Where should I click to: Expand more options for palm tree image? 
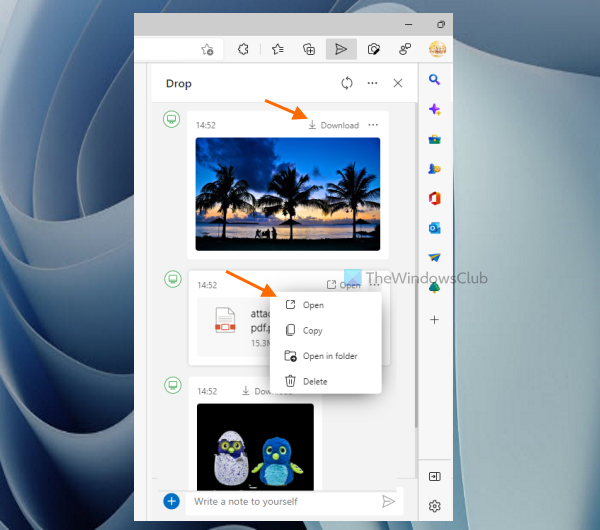point(373,125)
